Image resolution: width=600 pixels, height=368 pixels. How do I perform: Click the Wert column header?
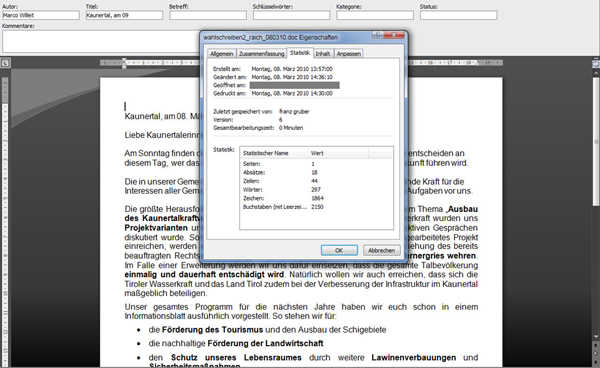338,153
